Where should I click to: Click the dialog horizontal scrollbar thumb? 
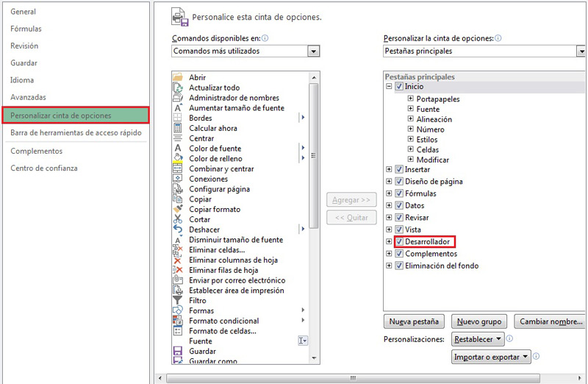(x=353, y=377)
